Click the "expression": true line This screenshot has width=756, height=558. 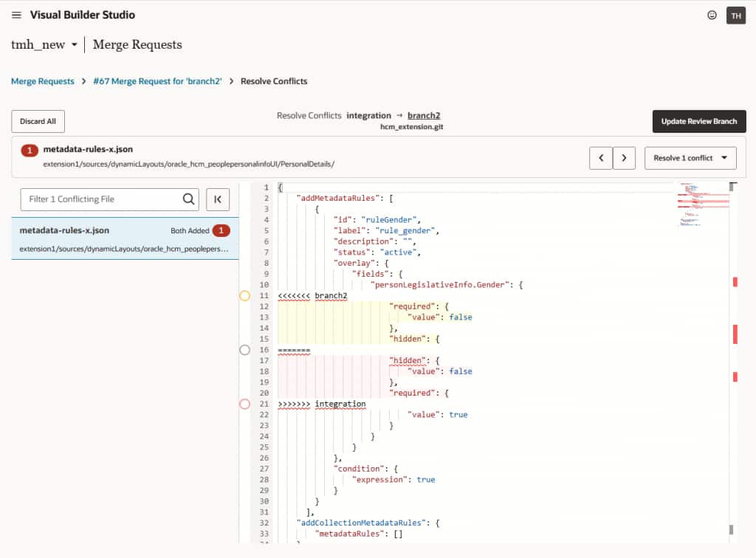pyautogui.click(x=394, y=480)
